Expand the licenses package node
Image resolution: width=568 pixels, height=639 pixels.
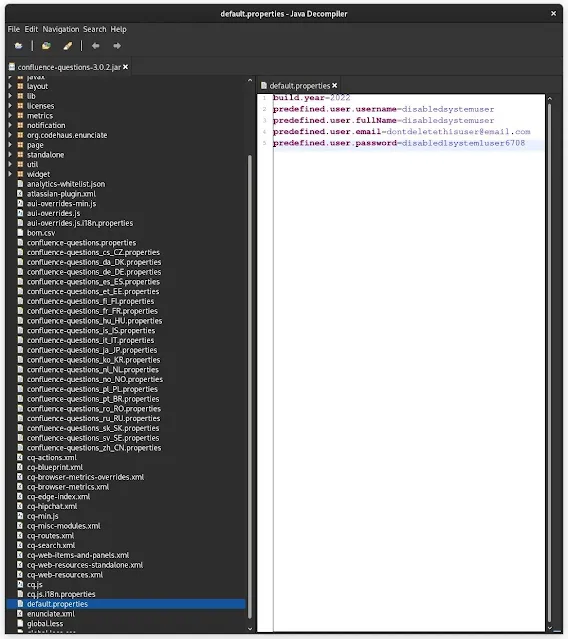10,106
